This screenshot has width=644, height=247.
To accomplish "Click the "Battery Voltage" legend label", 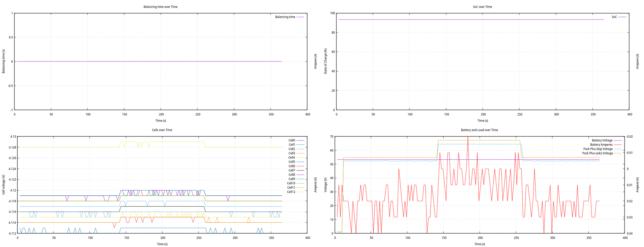I will 602,141.
